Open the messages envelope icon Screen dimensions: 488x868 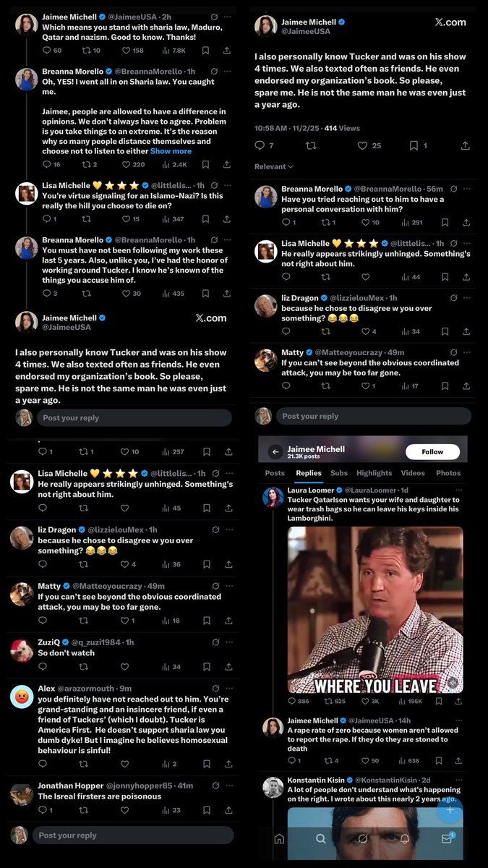coord(448,839)
